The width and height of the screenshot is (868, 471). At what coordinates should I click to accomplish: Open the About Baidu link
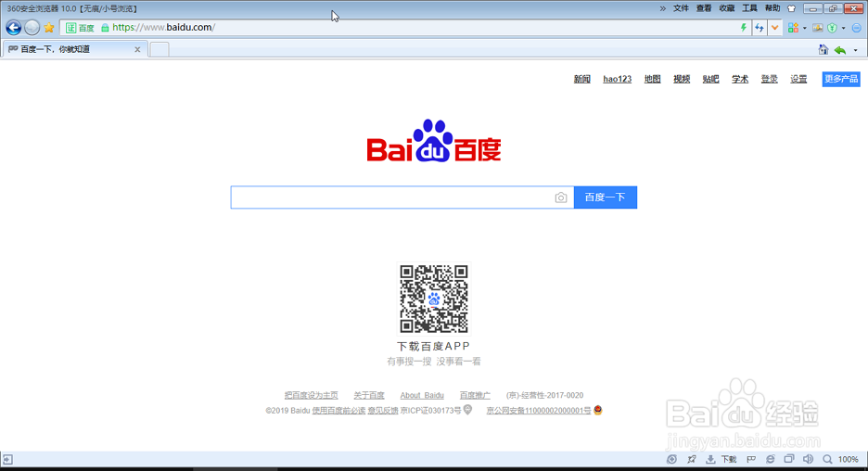(x=422, y=395)
